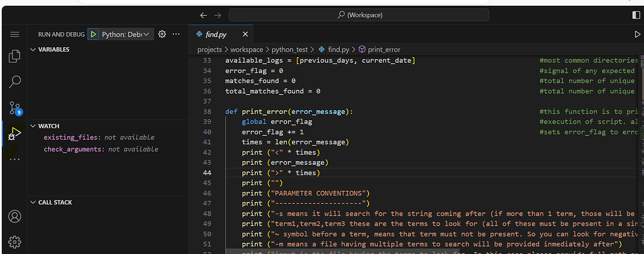The height and width of the screenshot is (254, 644).
Task: Select the existing_files watch expression
Action: (99, 138)
